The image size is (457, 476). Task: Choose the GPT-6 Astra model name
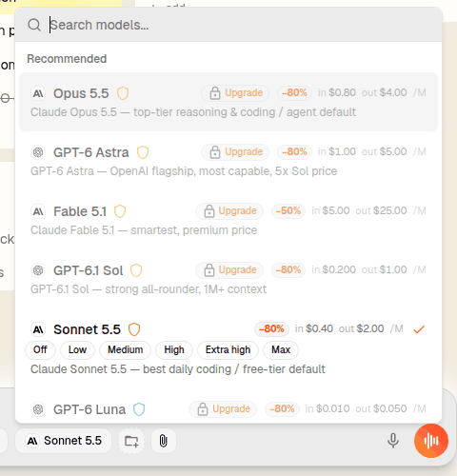tap(91, 152)
